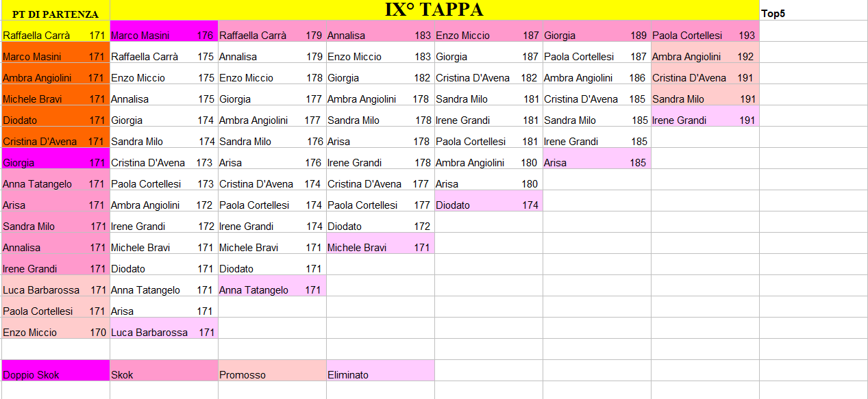Select the magenta Giorgia cell with 171
868x399 pixels.
[x=55, y=163]
